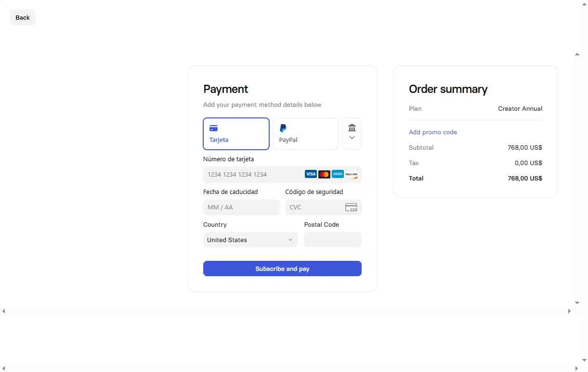Expand more payment methods chevron
Image resolution: width=588 pixels, height=372 pixels.
point(352,138)
